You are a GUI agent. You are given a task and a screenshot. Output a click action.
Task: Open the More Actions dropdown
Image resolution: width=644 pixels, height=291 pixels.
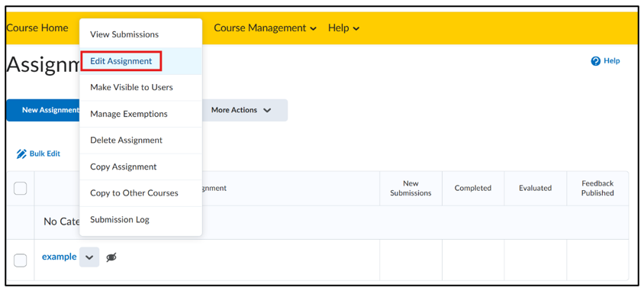pyautogui.click(x=241, y=110)
